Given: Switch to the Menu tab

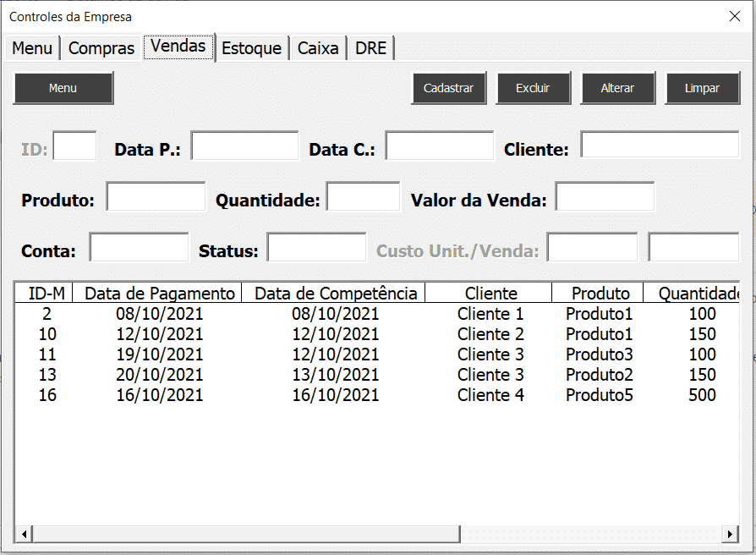Looking at the screenshot, I should 32,48.
